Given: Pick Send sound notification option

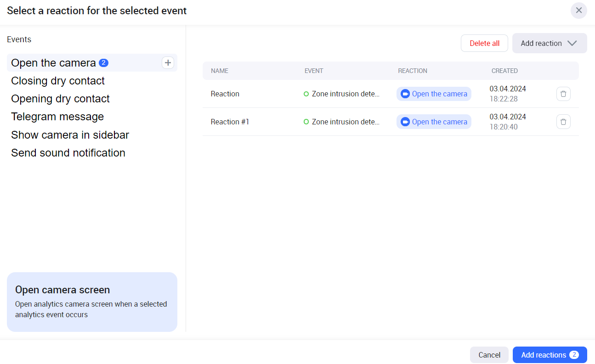Looking at the screenshot, I should [68, 153].
